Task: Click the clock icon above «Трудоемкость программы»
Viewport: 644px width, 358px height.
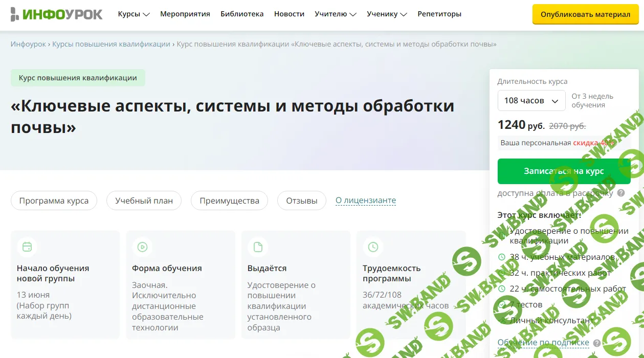Action: click(373, 246)
